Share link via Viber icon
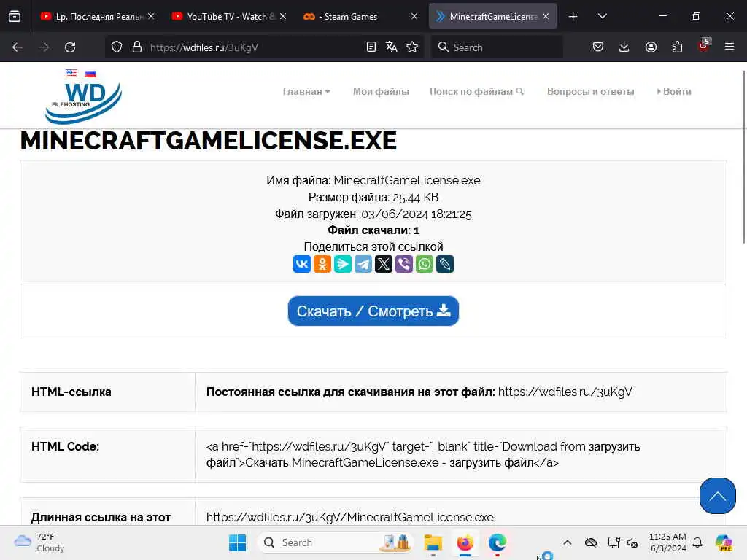This screenshot has width=747, height=560. [x=404, y=264]
